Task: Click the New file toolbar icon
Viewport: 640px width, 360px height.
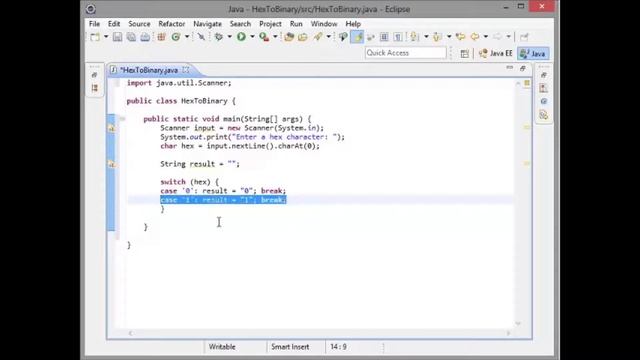Action: point(95,37)
